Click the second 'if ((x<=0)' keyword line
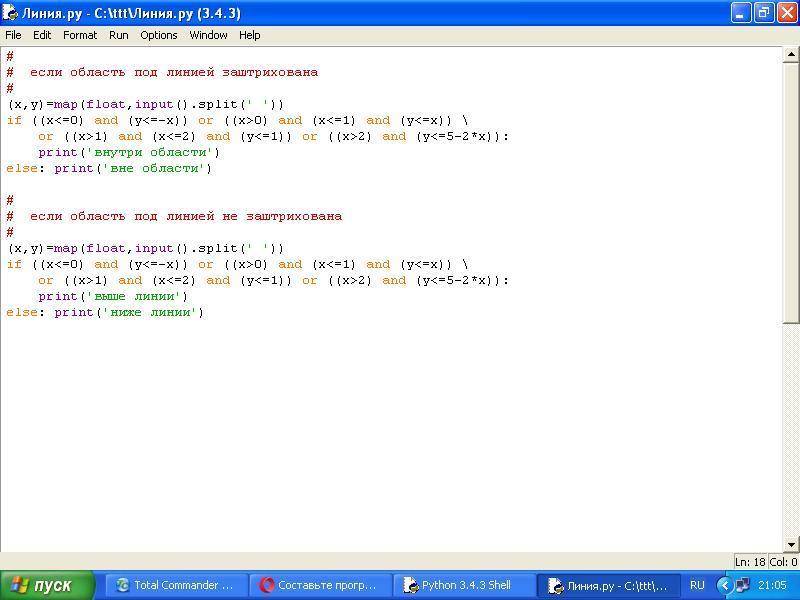This screenshot has width=800, height=600. coord(237,264)
